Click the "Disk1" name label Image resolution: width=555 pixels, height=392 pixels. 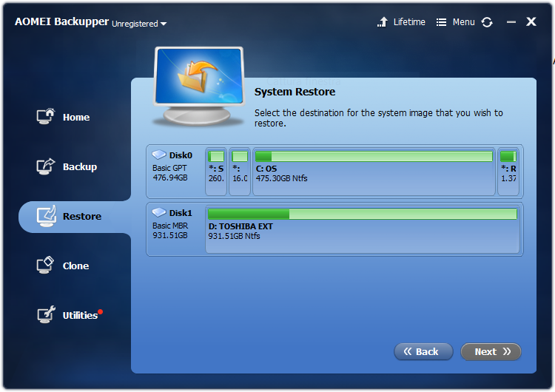pos(181,213)
